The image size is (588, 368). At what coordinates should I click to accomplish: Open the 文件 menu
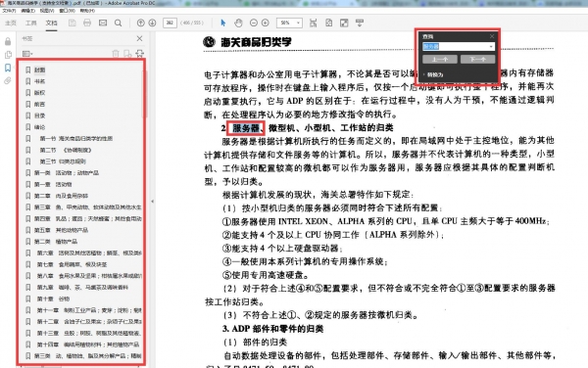pos(9,11)
